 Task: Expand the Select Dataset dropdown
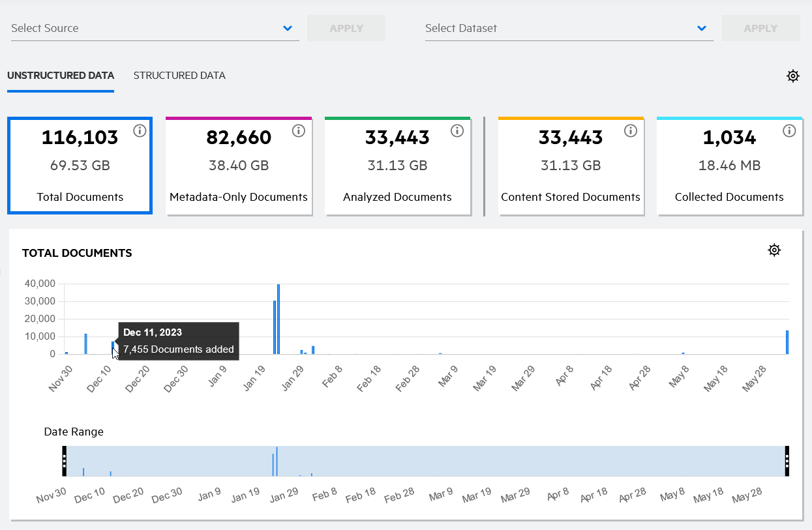point(702,28)
